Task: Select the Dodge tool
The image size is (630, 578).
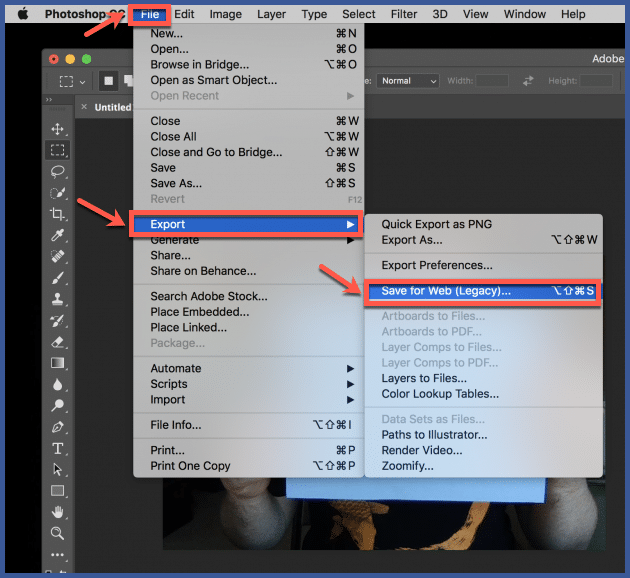Action: pyautogui.click(x=57, y=405)
